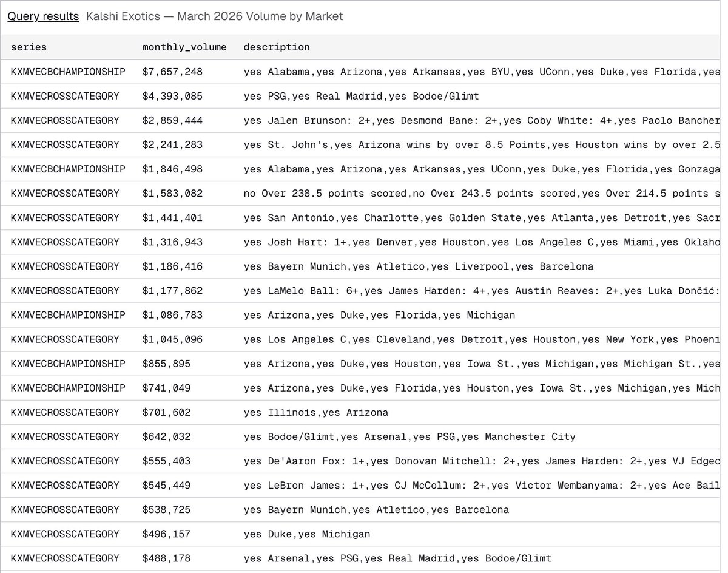Select the $7,657,248 volume cell

[172, 72]
